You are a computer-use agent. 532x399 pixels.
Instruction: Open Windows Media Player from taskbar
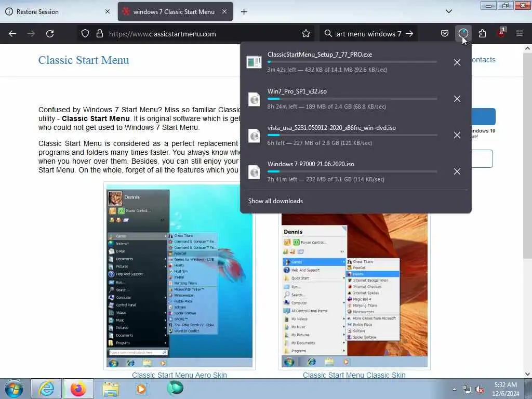141,389
